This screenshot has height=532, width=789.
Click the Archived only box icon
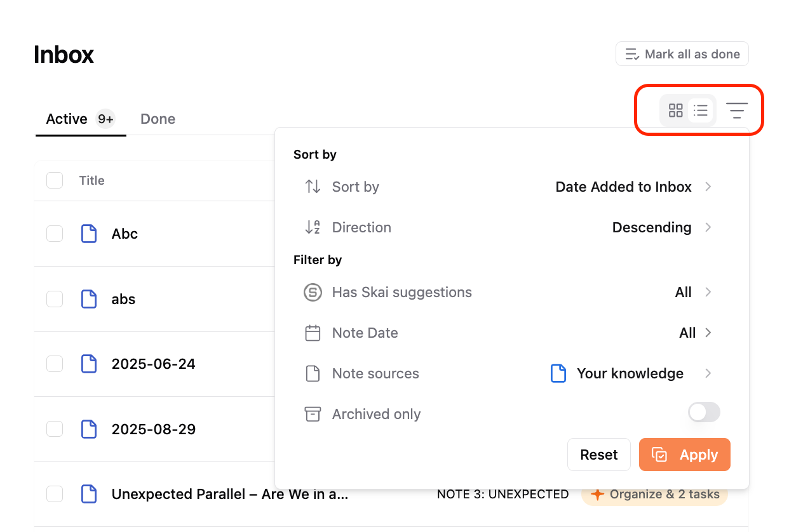pos(313,415)
